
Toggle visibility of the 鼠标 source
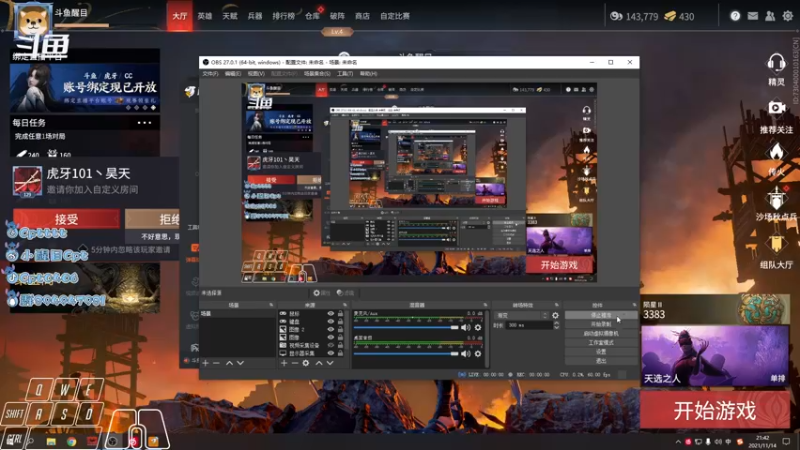pos(331,314)
